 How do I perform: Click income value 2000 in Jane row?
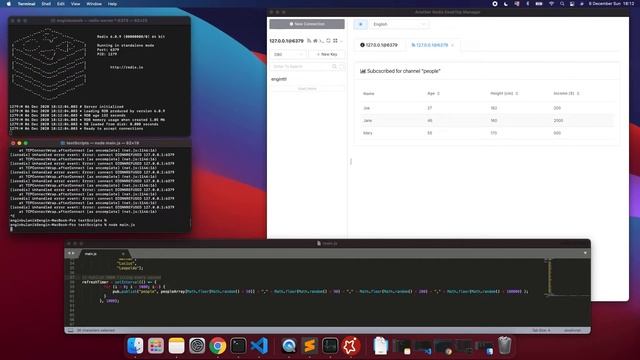[x=558, y=120]
